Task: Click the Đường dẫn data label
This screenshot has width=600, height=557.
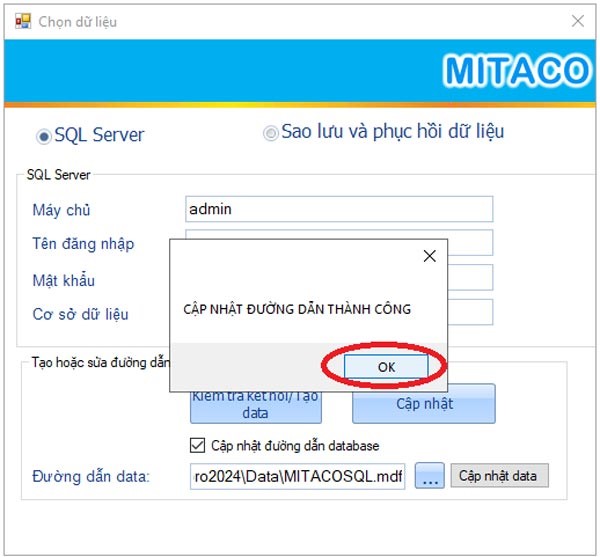Action: tap(91, 477)
